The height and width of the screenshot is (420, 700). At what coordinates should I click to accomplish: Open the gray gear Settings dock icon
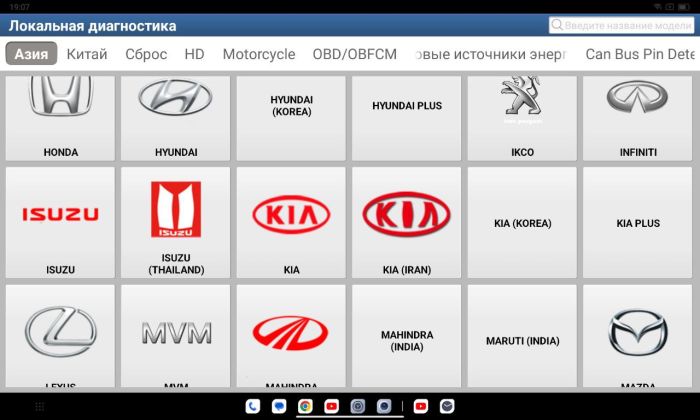[358, 406]
